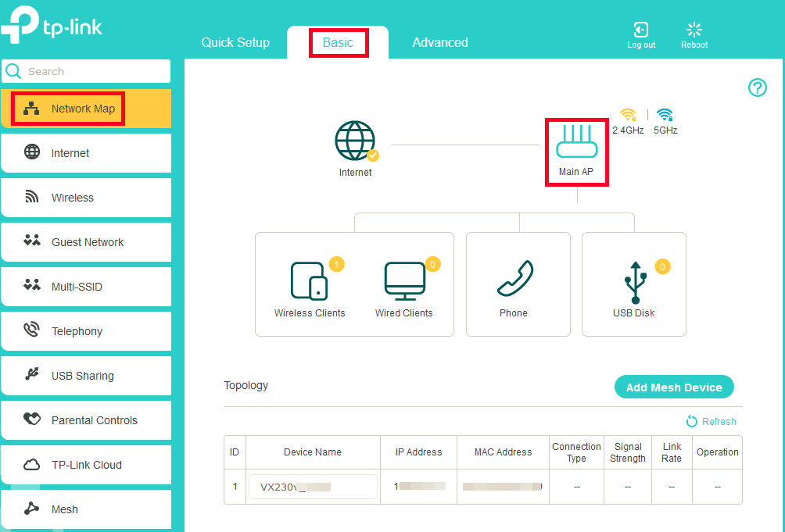
Task: Open Telephony menu item
Action: (x=86, y=330)
